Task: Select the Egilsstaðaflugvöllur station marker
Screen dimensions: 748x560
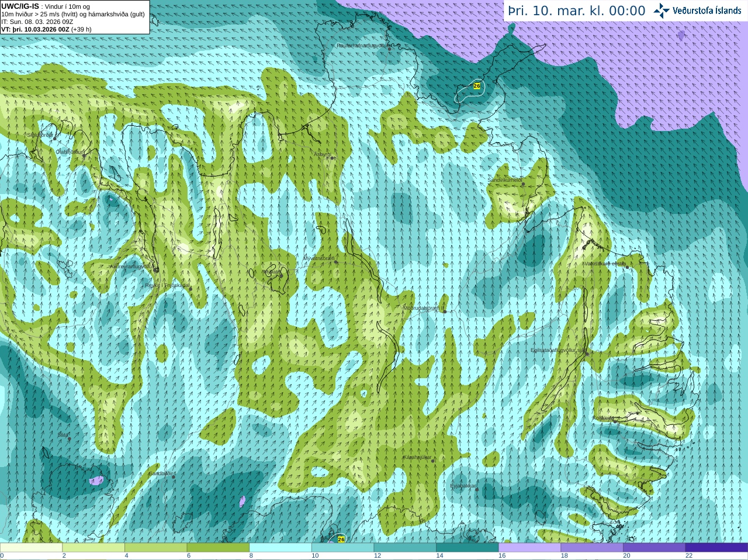Action: click(x=587, y=354)
